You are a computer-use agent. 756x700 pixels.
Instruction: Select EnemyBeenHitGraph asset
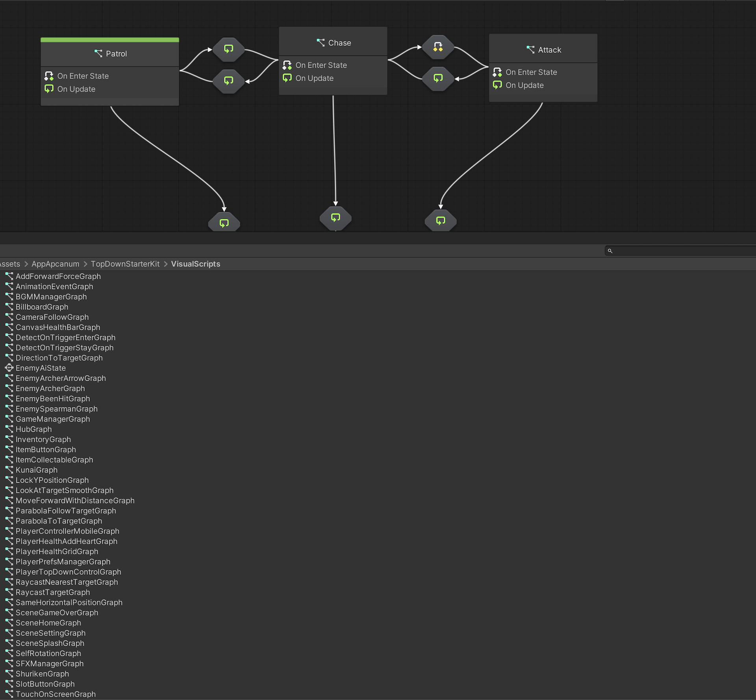(x=53, y=399)
